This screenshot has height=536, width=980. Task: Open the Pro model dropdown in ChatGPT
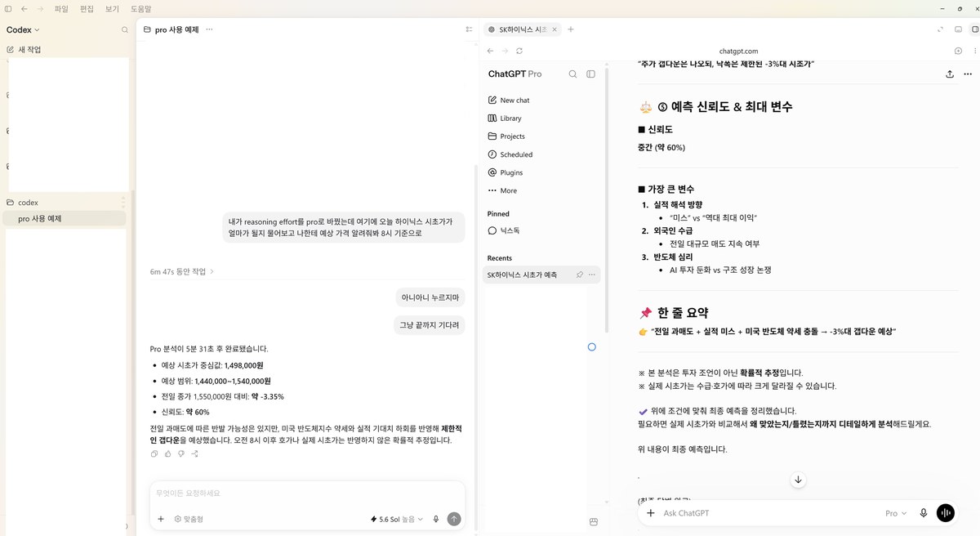[x=897, y=513]
